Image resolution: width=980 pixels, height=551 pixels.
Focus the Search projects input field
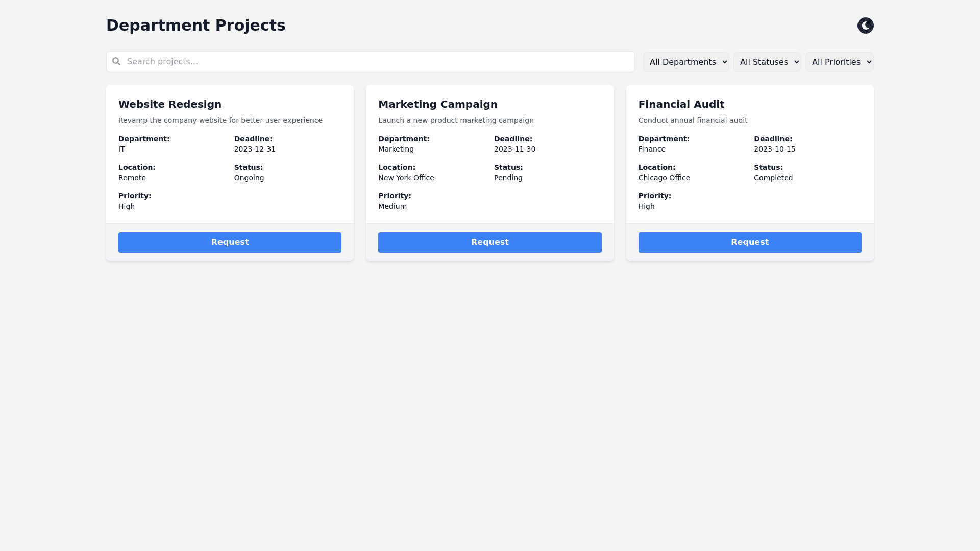click(378, 62)
